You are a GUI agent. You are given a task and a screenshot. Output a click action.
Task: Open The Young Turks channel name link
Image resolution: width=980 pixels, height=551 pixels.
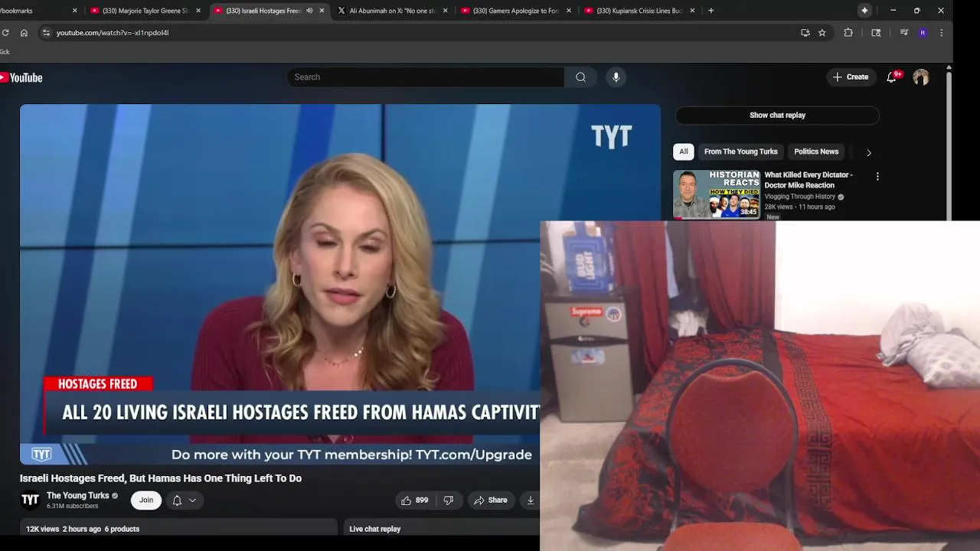click(78, 496)
